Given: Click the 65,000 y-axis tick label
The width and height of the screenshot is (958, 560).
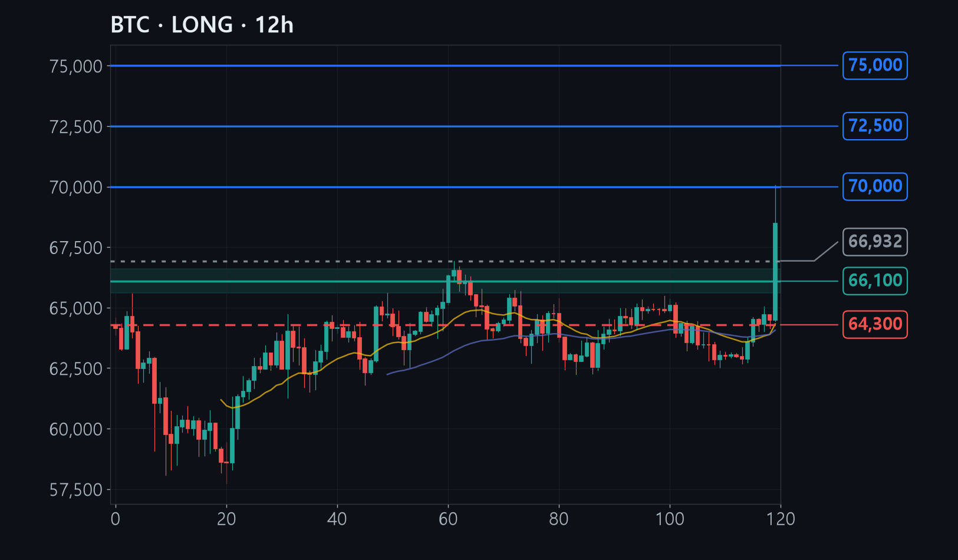Looking at the screenshot, I should click(x=76, y=308).
